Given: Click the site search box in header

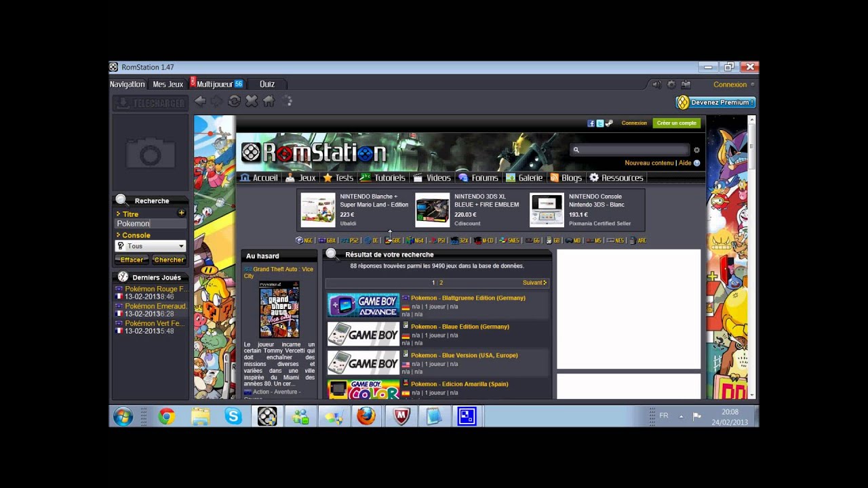Looking at the screenshot, I should tap(629, 150).
